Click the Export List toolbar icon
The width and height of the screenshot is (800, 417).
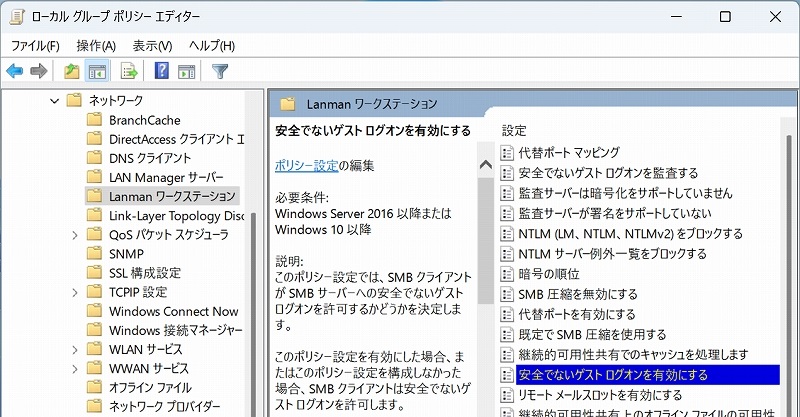point(129,71)
